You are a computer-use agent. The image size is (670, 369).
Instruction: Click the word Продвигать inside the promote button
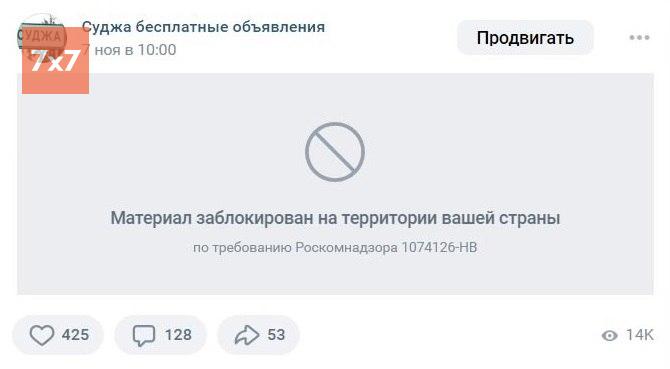[x=525, y=38]
